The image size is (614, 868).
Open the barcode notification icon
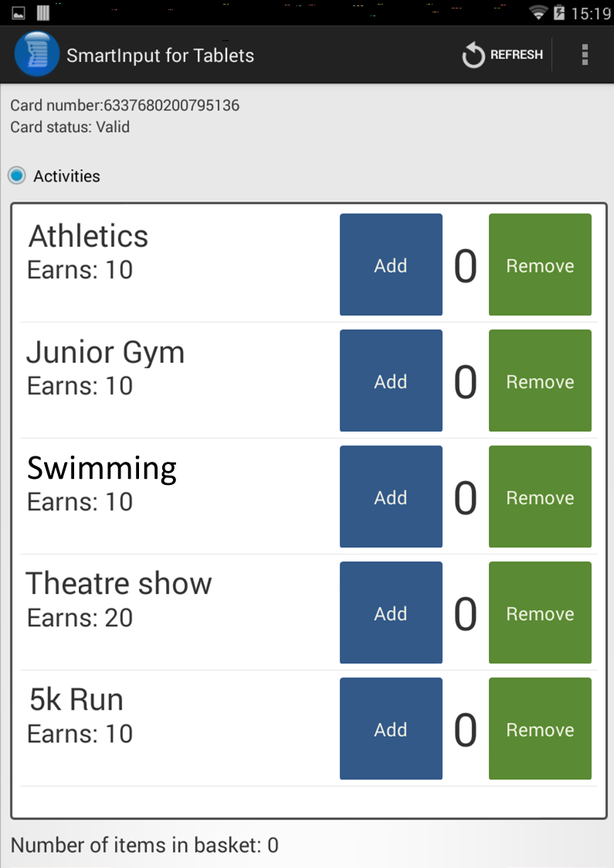click(43, 12)
